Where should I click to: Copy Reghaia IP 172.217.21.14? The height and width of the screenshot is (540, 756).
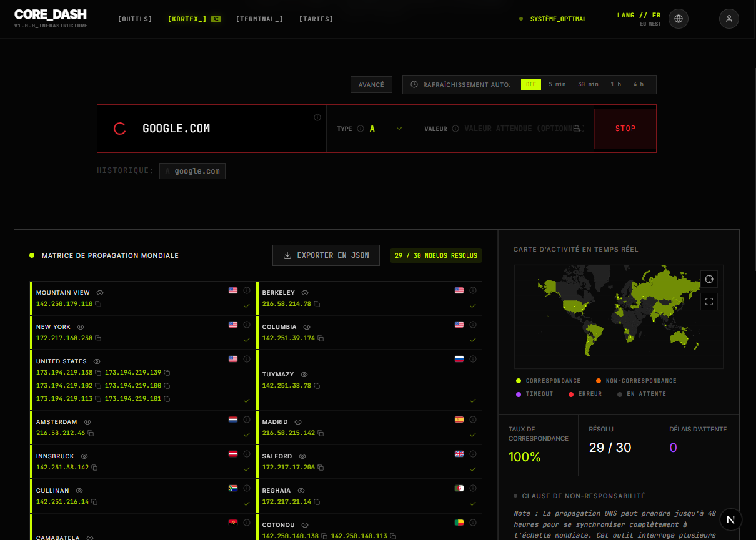pos(317,502)
